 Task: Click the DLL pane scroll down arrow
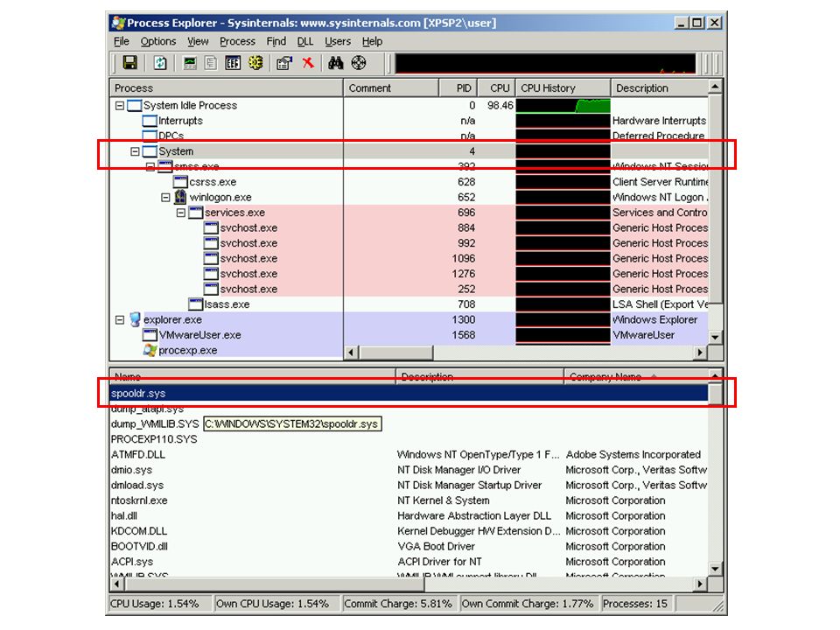click(x=715, y=569)
